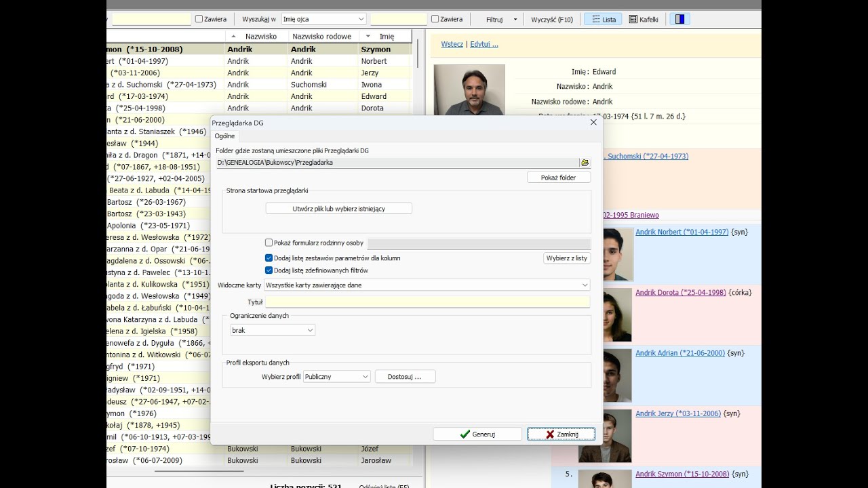Select the Ogólne tab

(x=224, y=136)
